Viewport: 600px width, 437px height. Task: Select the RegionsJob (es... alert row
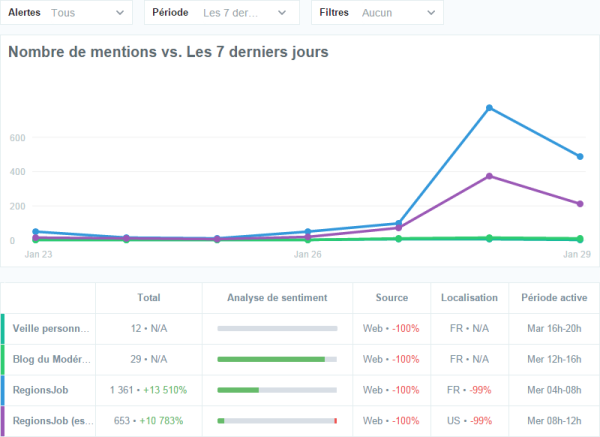click(x=52, y=420)
